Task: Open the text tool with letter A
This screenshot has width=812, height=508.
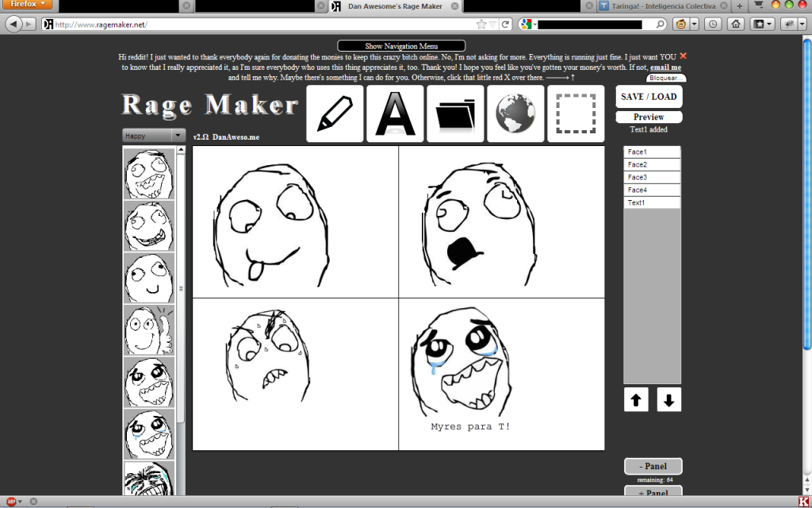Action: tap(395, 114)
